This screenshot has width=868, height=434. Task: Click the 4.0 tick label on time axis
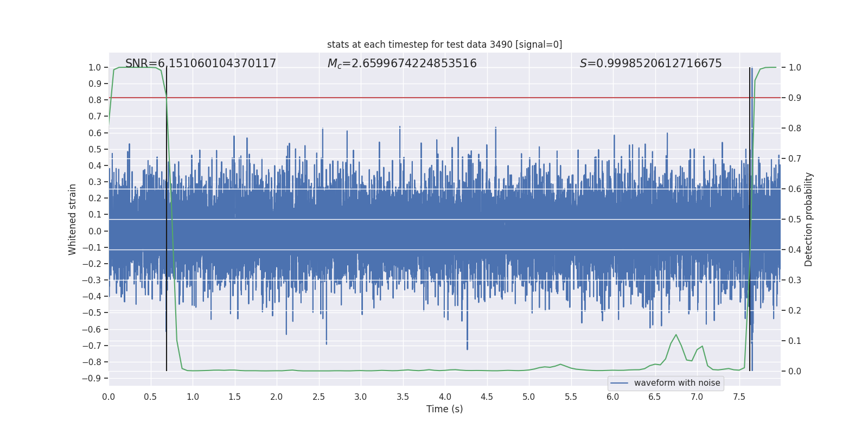445,397
